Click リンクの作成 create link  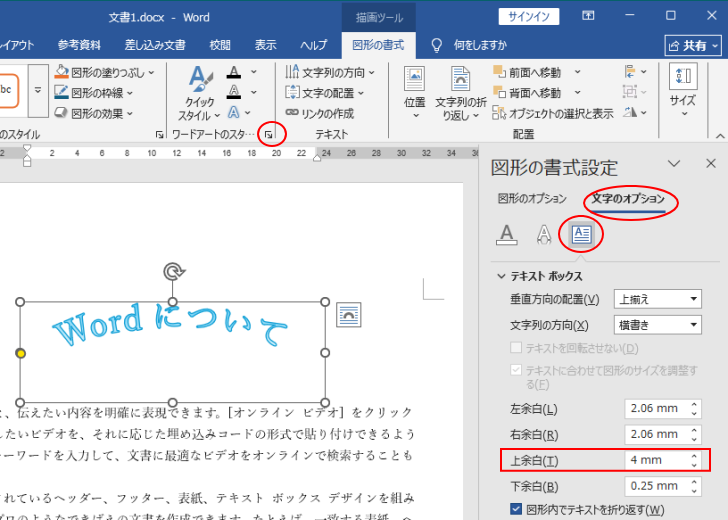[x=319, y=113]
